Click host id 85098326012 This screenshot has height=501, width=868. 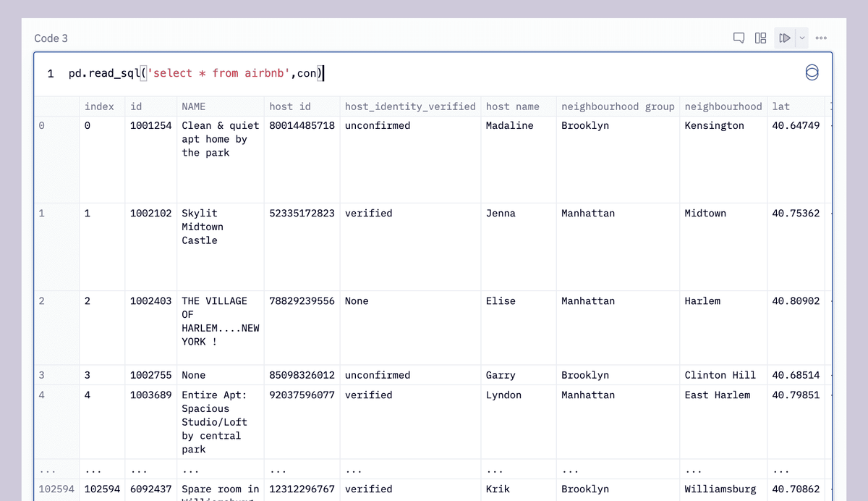302,375
